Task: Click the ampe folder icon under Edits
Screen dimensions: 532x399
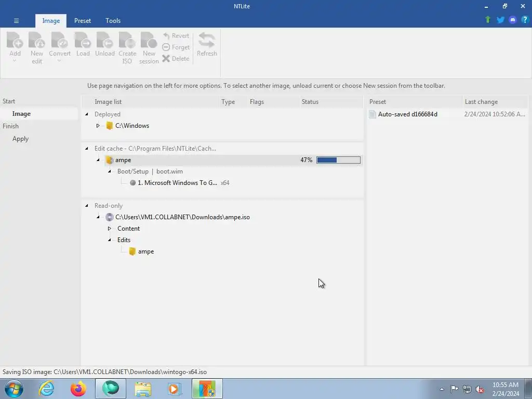Action: point(132,251)
